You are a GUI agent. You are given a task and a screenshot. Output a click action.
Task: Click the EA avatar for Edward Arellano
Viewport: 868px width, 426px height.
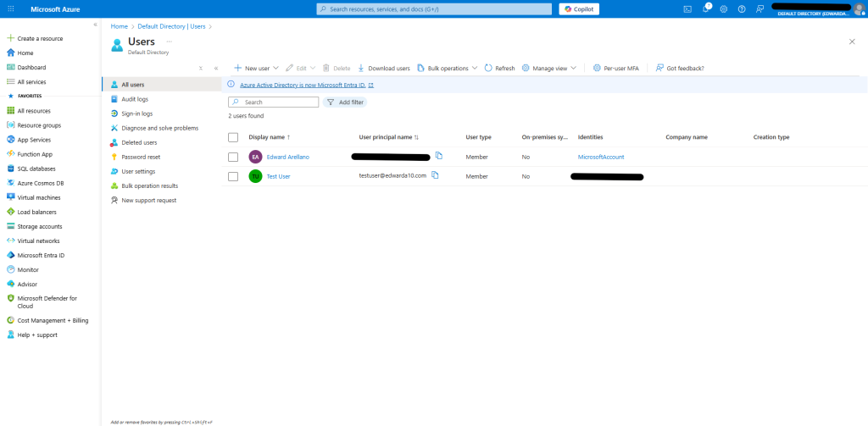[x=255, y=157]
